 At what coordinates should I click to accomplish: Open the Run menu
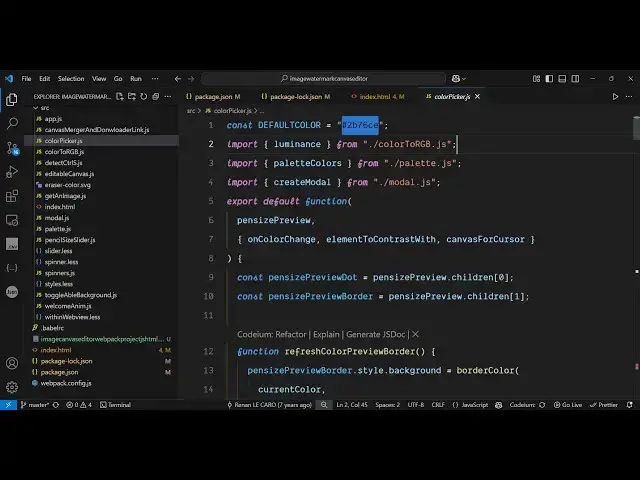pos(136,78)
